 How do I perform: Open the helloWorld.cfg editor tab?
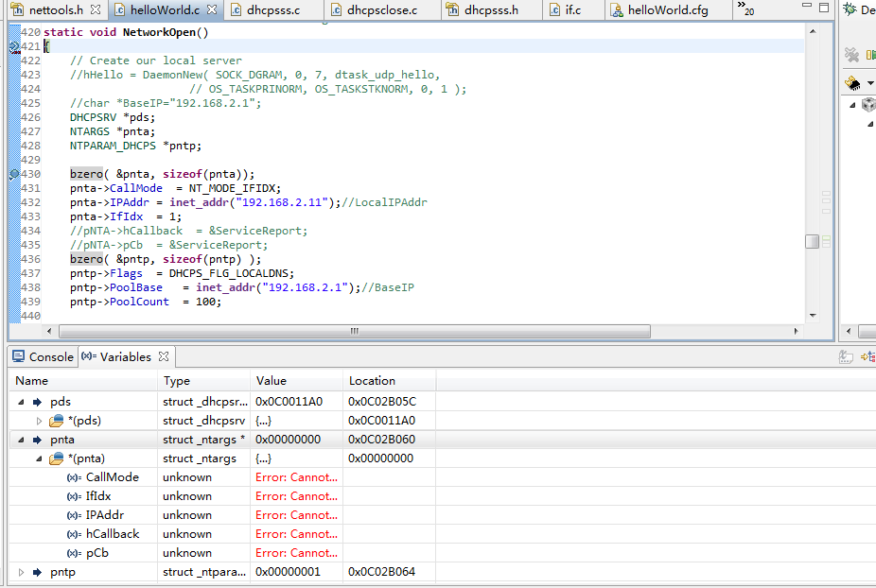click(668, 10)
